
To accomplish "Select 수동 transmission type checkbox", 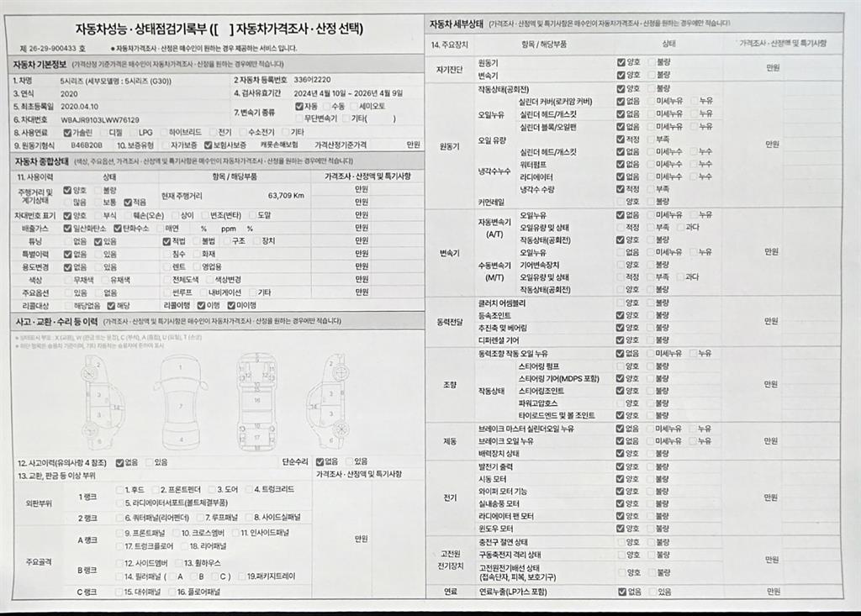I will (x=326, y=107).
